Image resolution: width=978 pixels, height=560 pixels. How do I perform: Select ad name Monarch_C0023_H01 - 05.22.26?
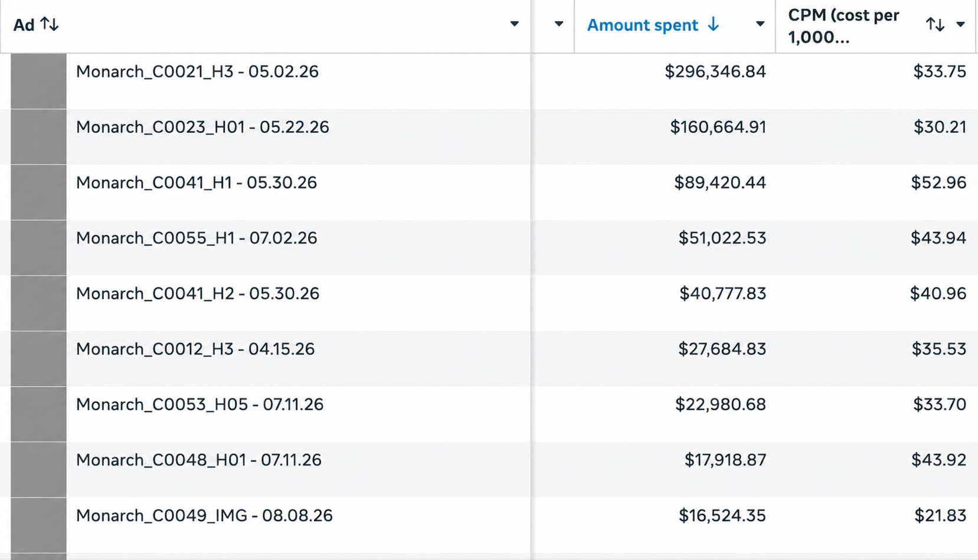[x=202, y=127]
